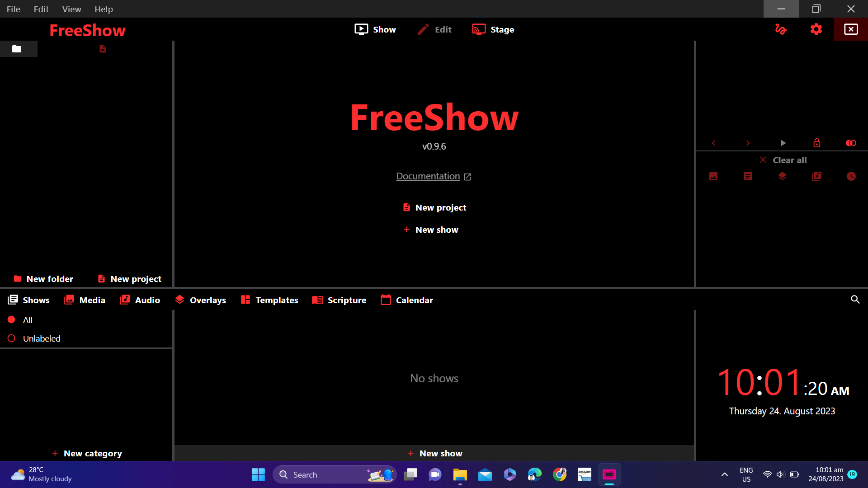
Task: Clear the audio output with the music icon
Action: pos(816,176)
